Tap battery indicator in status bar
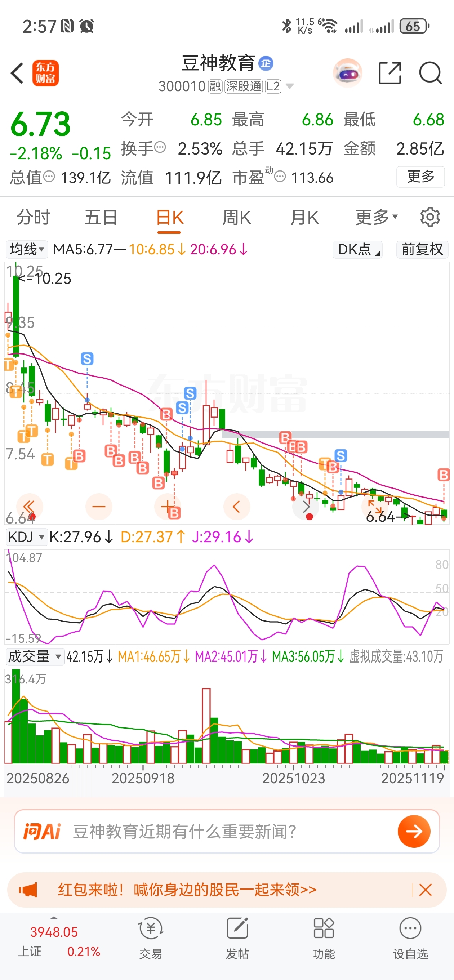The width and height of the screenshot is (454, 980). point(414,26)
